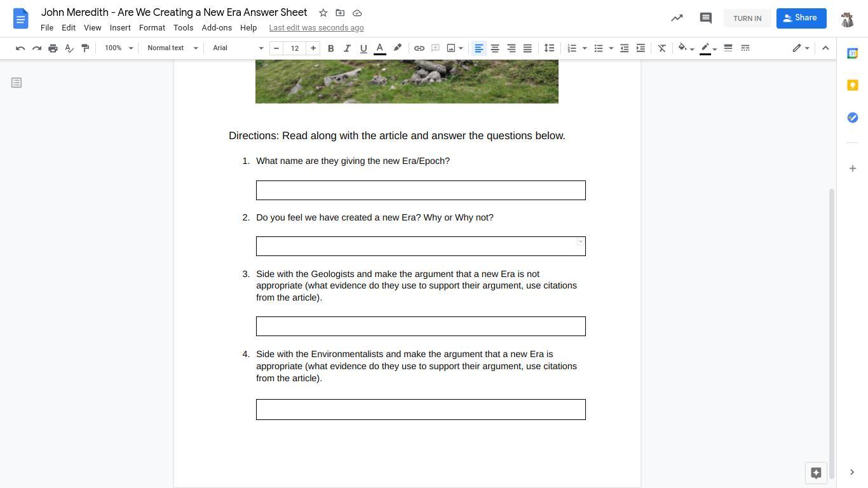This screenshot has width=868, height=488.
Task: Move document to a folder
Action: pyautogui.click(x=340, y=13)
